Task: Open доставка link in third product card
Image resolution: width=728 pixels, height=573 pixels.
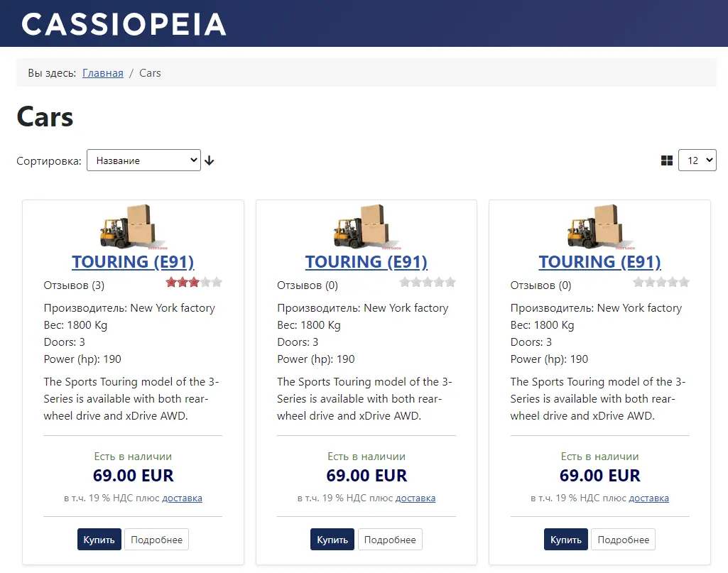Action: (648, 498)
